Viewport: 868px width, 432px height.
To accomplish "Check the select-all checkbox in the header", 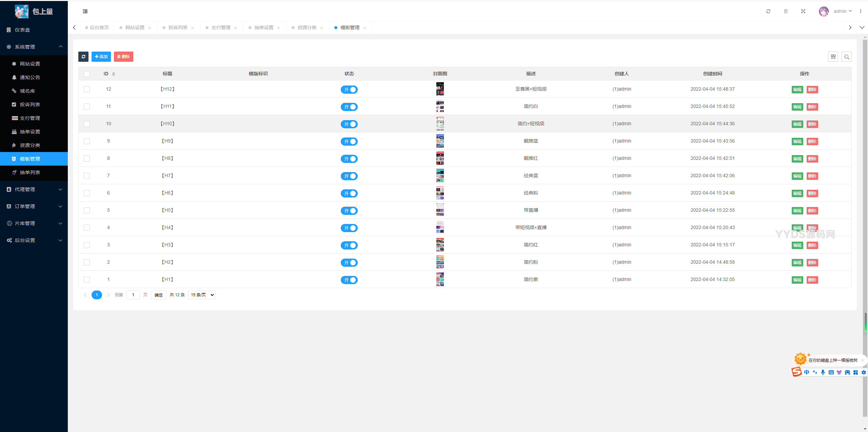I will tap(87, 74).
